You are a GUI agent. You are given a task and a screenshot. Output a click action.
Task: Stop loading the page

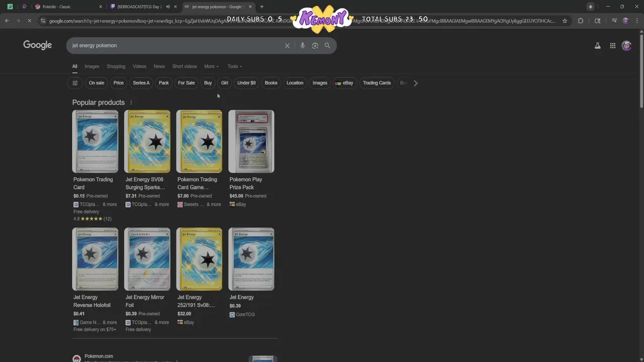pos(29,21)
